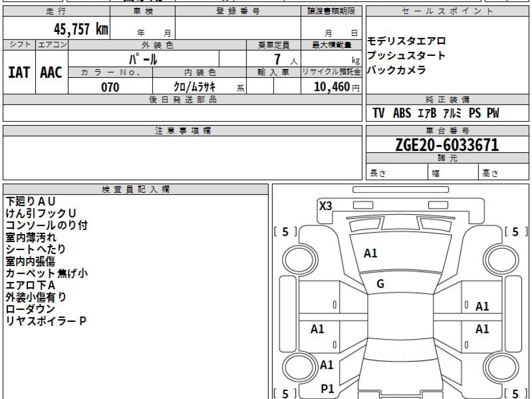This screenshot has width=532, height=399.
Task: Click the 検査員記入欄 header bar
Action: tap(136, 189)
